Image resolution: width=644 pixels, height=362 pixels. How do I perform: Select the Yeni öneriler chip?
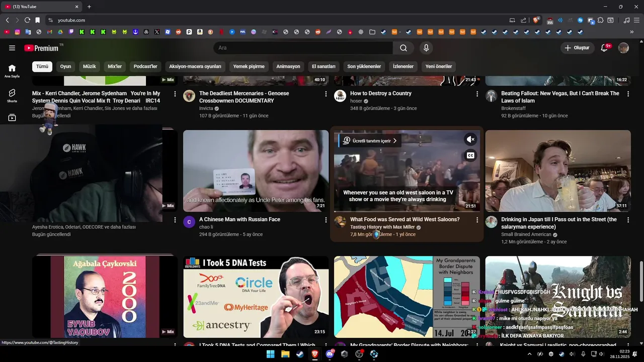pyautogui.click(x=439, y=66)
